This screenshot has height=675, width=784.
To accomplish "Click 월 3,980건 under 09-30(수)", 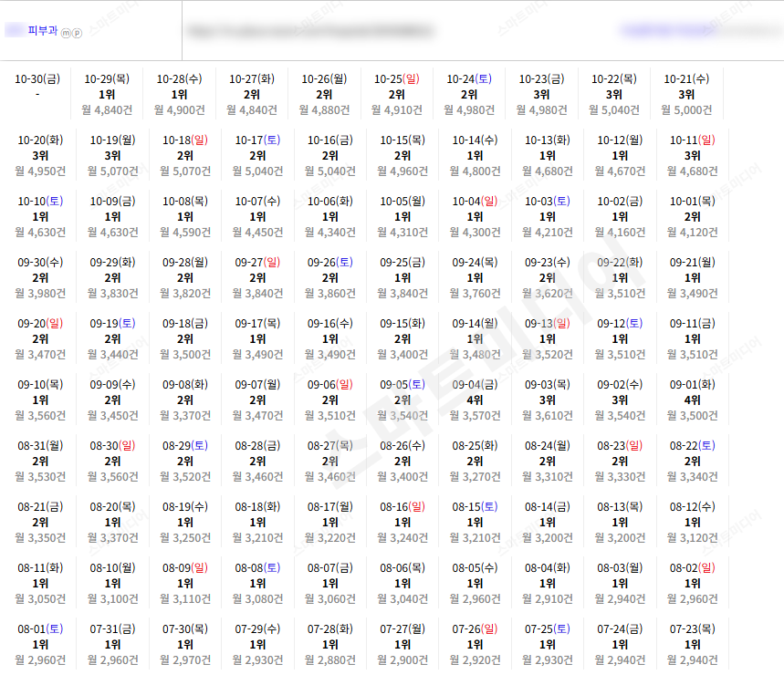I will [x=40, y=294].
